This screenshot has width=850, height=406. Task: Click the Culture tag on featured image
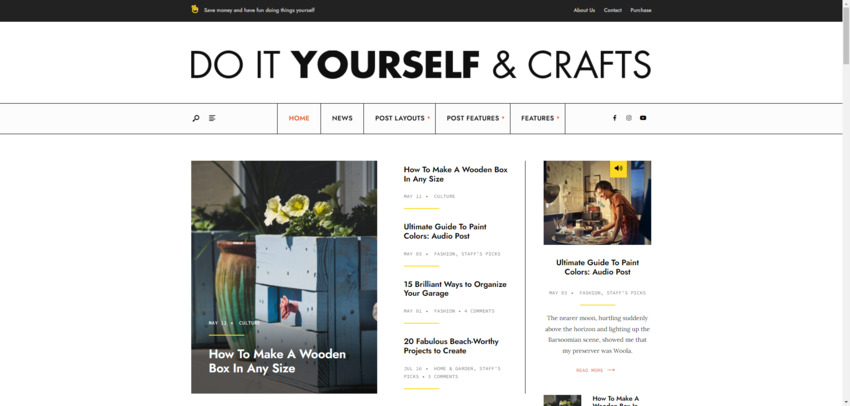click(249, 323)
